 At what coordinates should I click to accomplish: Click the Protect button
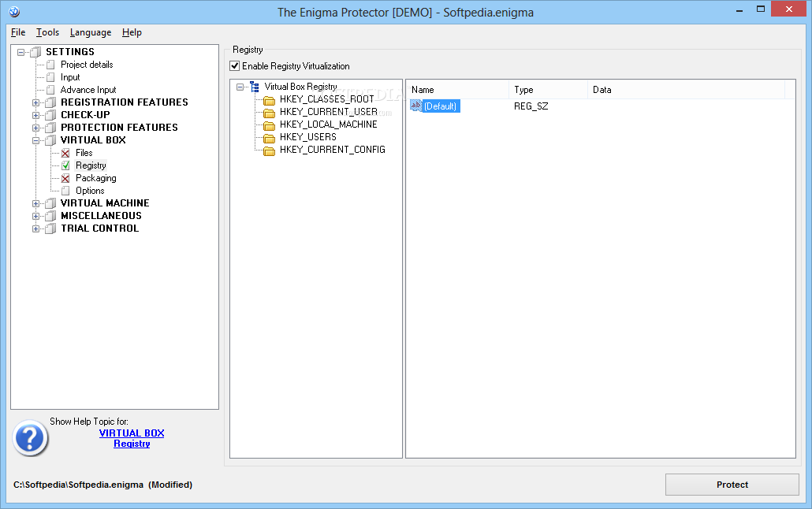(732, 485)
